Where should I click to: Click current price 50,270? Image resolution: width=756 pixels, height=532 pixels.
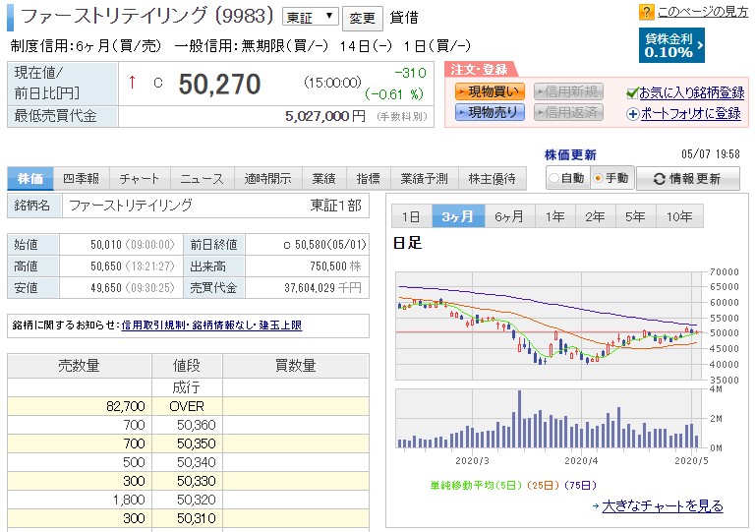click(219, 85)
